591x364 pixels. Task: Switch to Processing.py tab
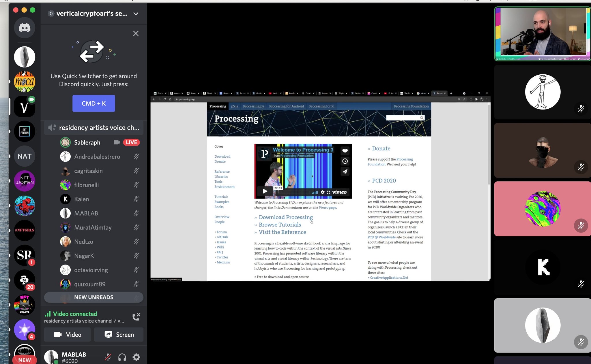click(x=253, y=106)
